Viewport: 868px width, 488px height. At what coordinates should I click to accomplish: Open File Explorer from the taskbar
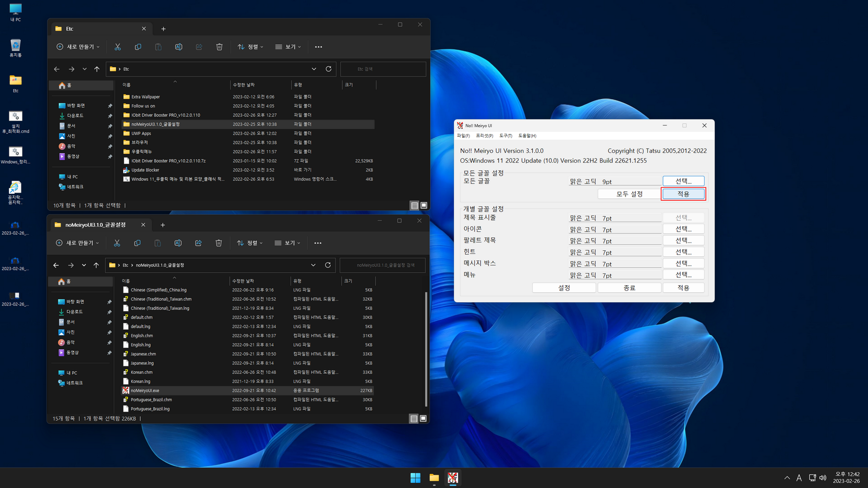pos(434,478)
